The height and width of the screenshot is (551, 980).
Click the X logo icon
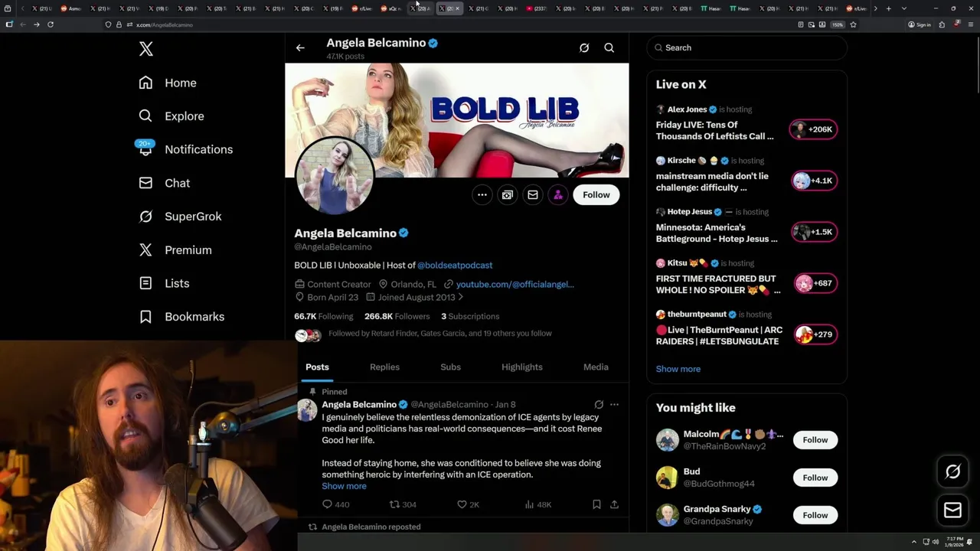tap(146, 49)
